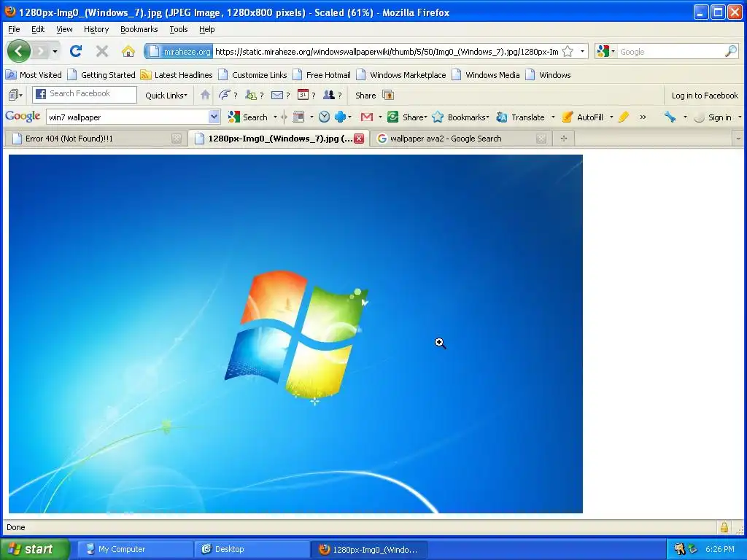Open the search engine selector dropdown
Screen dimensions: 747x560
605,52
